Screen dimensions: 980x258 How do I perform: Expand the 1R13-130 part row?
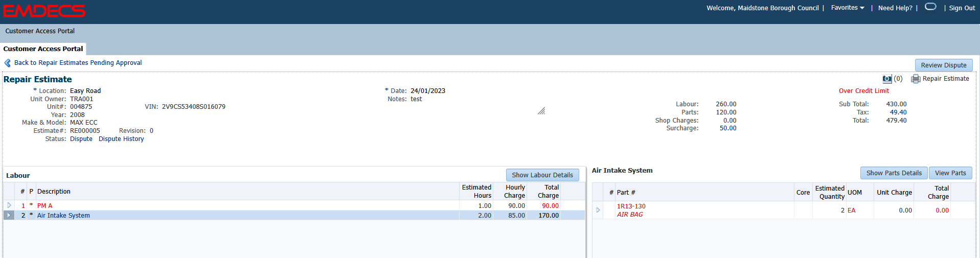point(598,210)
